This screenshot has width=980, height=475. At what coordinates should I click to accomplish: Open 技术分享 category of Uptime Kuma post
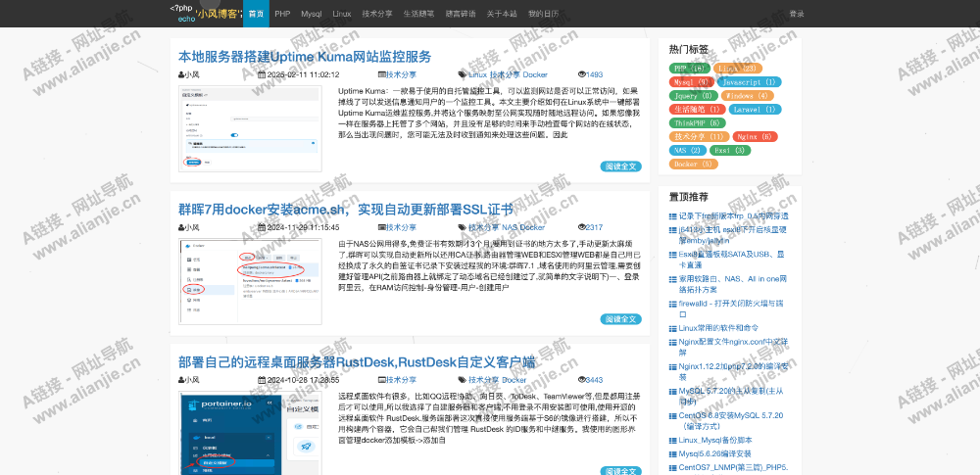click(x=401, y=75)
